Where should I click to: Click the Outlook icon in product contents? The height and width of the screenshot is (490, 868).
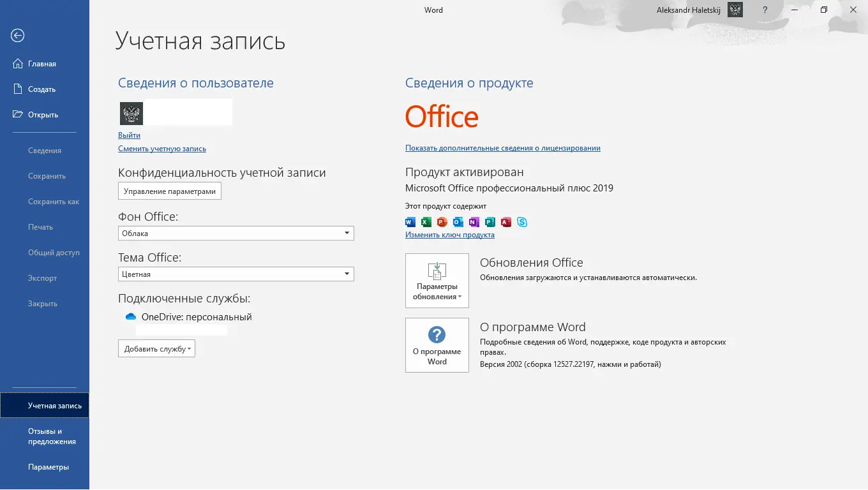click(458, 222)
